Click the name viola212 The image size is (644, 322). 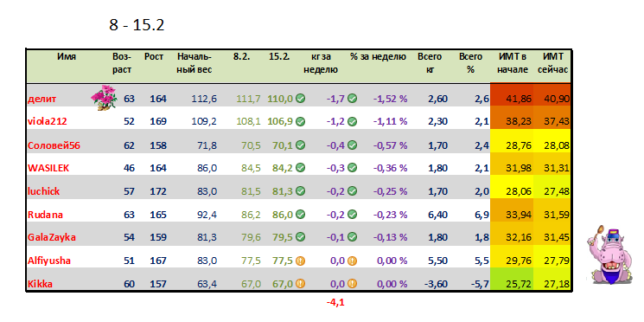pyautogui.click(x=48, y=122)
